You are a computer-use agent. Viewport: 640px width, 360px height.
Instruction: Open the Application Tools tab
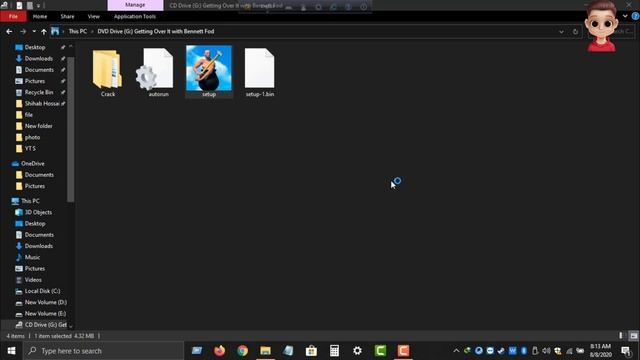coord(135,16)
